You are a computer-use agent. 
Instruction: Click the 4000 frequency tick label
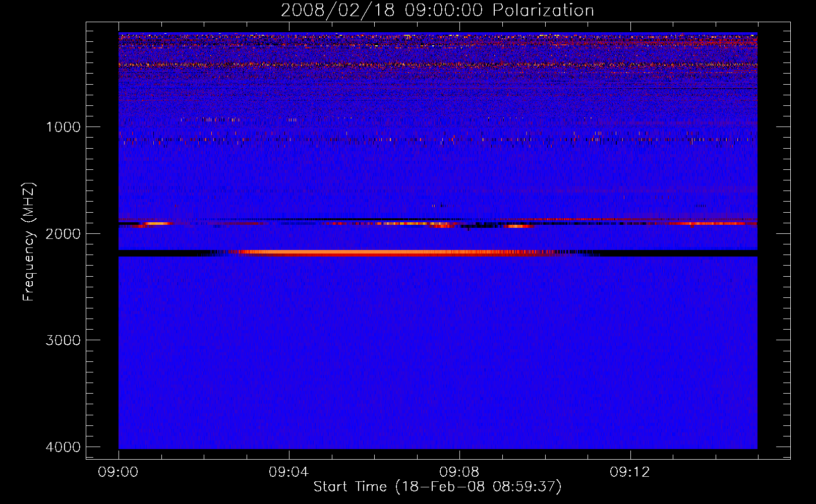(x=63, y=447)
